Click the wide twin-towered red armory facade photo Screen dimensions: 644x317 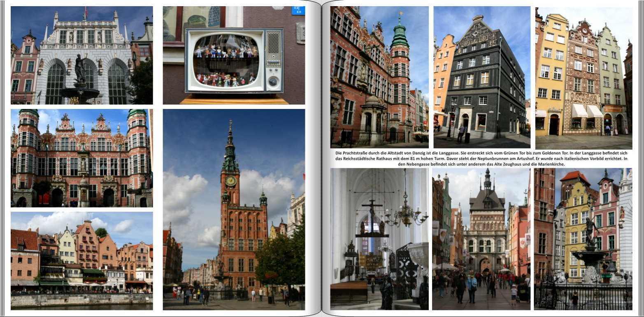tap(81, 158)
